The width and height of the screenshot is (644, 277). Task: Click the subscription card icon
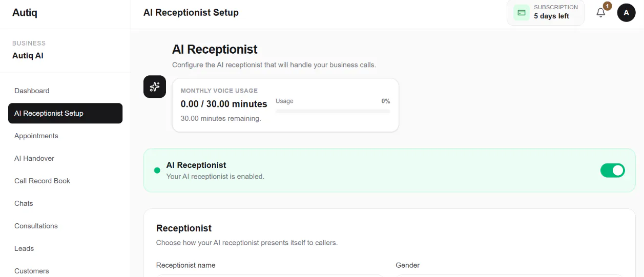coord(522,12)
